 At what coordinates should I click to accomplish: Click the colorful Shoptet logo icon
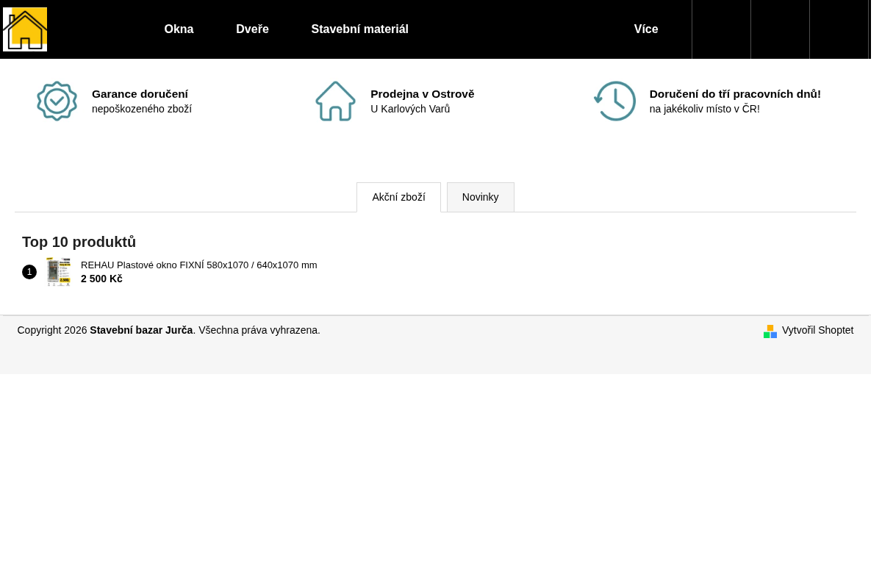(x=770, y=331)
